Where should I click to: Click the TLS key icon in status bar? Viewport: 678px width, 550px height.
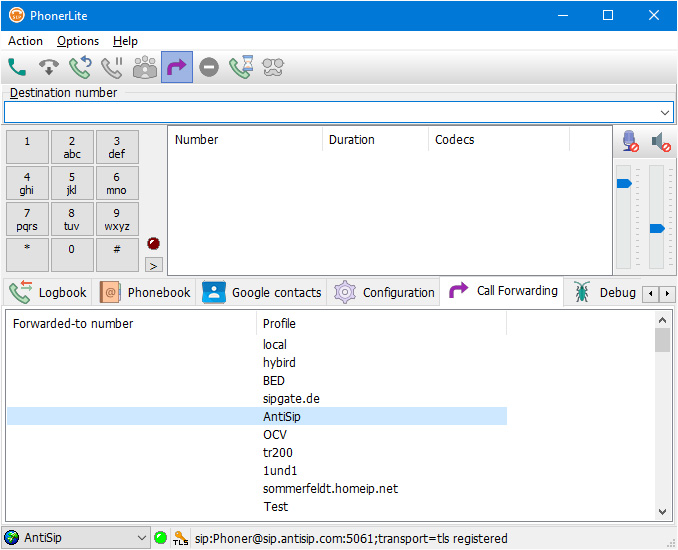tap(180, 538)
